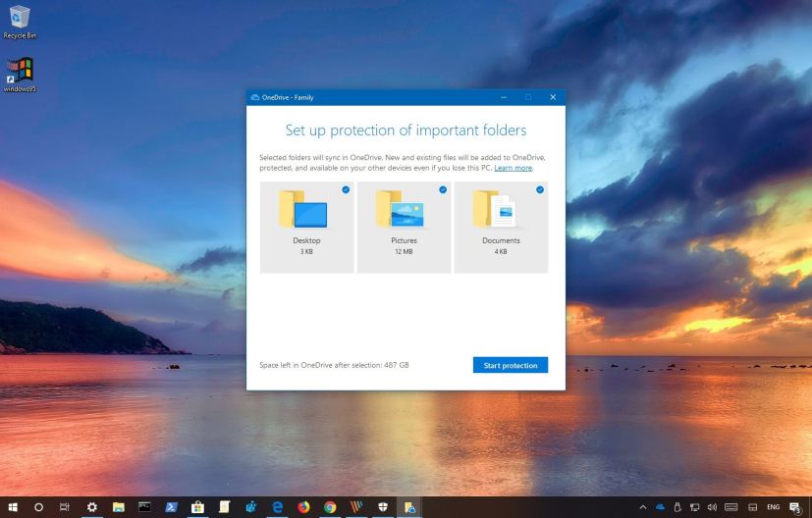
Task: Open Windows Security shield in taskbar
Action: coord(383,507)
